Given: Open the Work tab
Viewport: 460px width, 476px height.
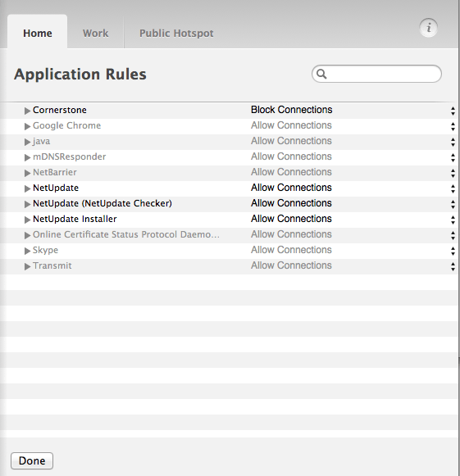Looking at the screenshot, I should pyautogui.click(x=95, y=33).
